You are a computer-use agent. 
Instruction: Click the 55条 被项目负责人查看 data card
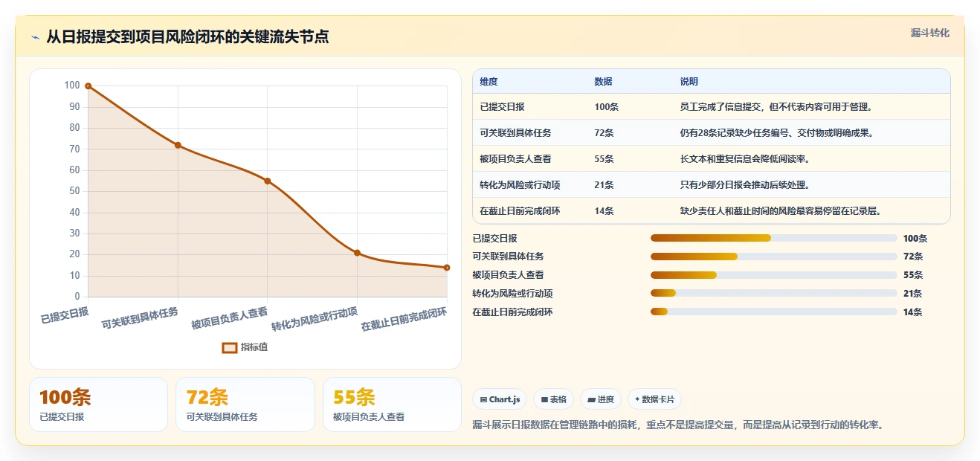coord(393,404)
